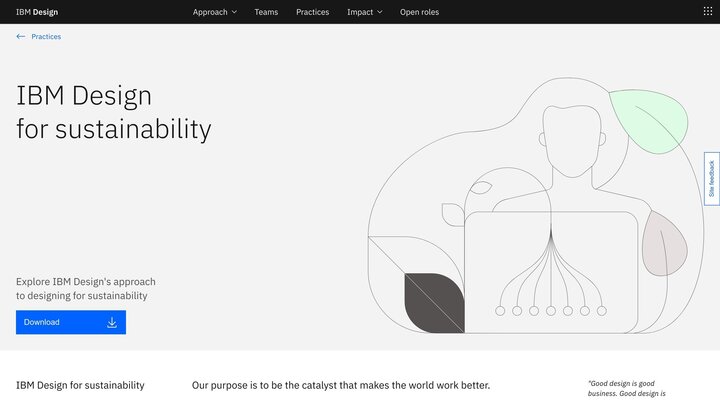This screenshot has height=400, width=720.
Task: Click the sustainability hero illustration
Action: pos(535,205)
